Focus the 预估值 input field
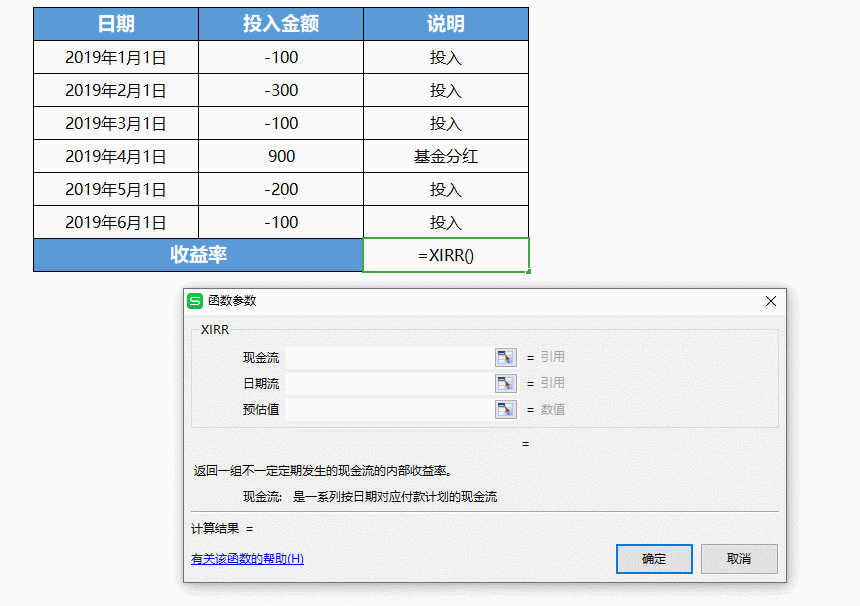The height and width of the screenshot is (606, 860). coord(389,410)
